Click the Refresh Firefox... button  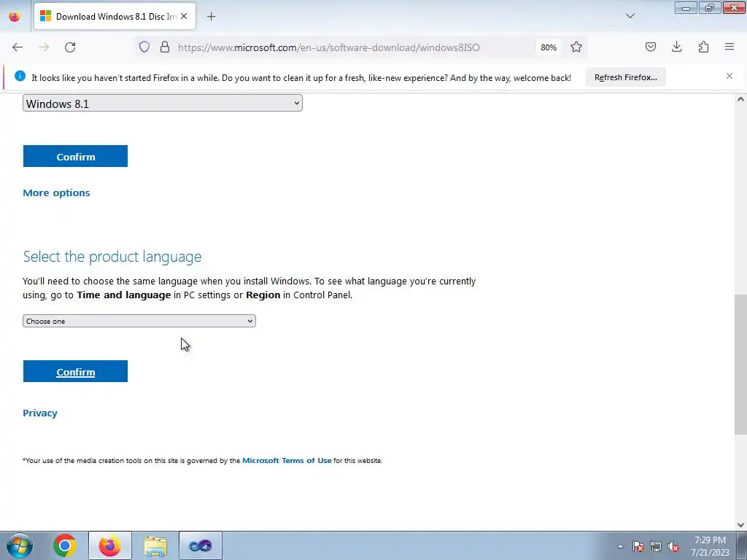pos(625,77)
